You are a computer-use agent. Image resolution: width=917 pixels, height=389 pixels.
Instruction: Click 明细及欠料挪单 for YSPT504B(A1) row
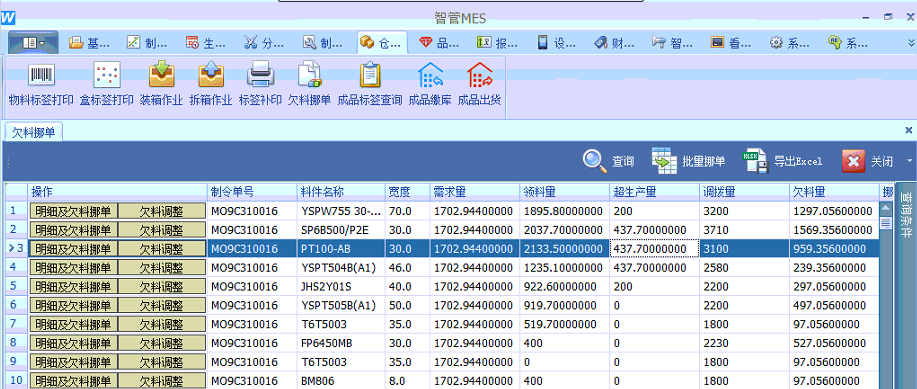(73, 268)
